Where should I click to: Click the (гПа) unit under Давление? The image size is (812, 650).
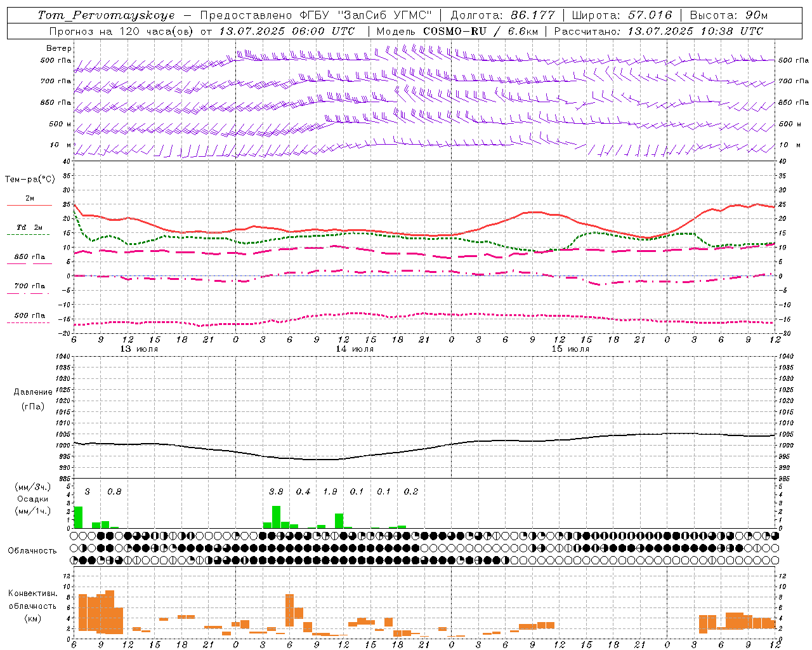point(33,406)
